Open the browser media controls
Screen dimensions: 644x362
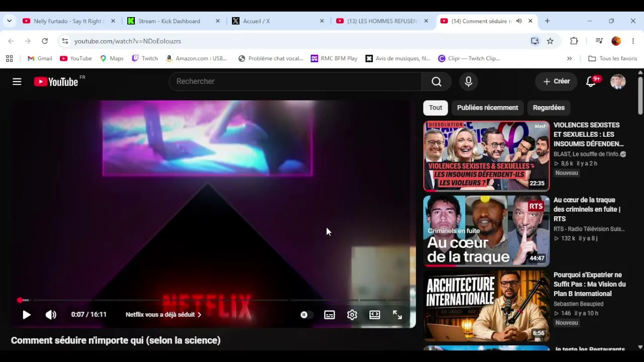pos(599,41)
